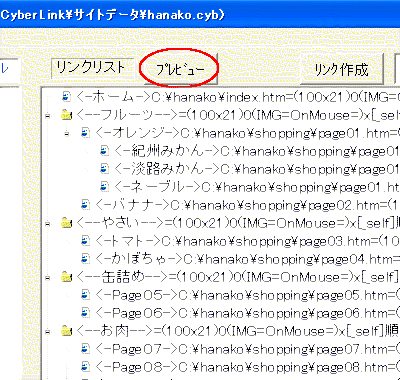Select the Page05 link entry
This screenshot has width=400, height=380.
pos(247,295)
